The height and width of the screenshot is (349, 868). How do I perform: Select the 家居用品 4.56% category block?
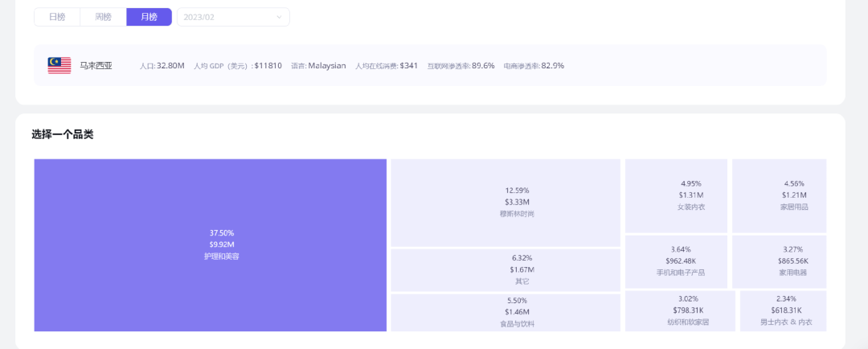point(780,196)
